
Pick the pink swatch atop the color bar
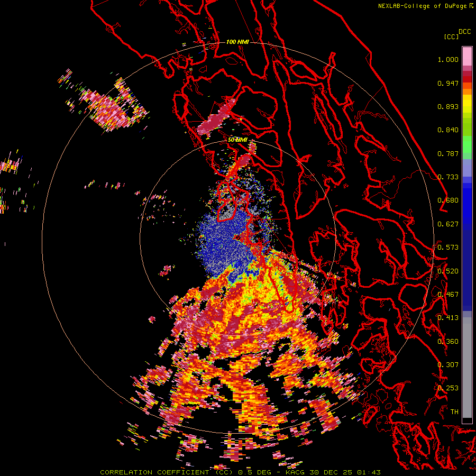467,56
